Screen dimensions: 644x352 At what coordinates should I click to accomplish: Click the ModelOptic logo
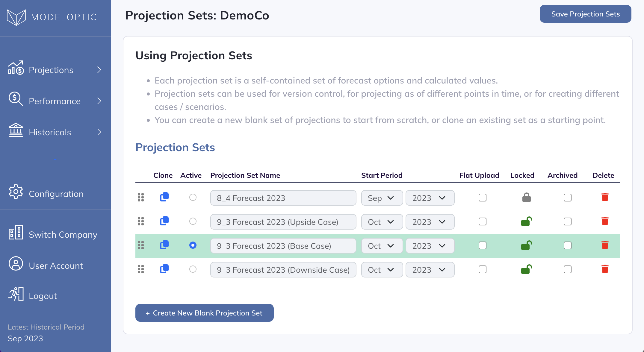(52, 17)
